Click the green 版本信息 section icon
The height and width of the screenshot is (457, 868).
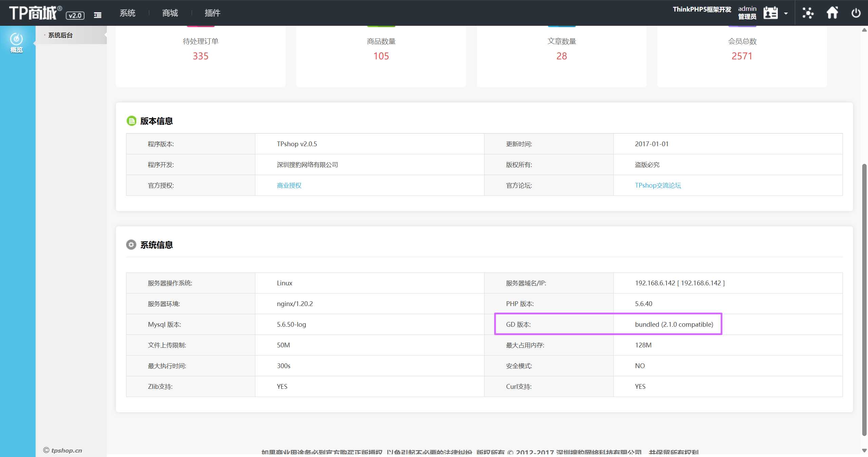131,121
